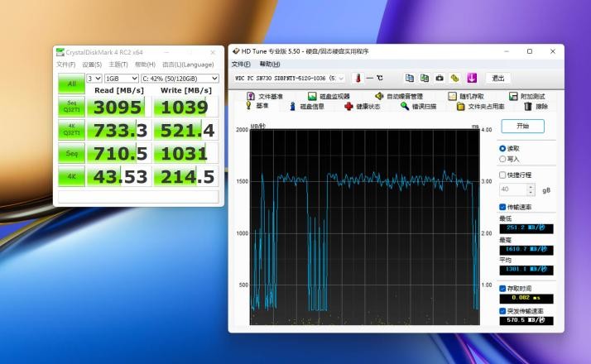Click the 214.5 4K write result
This screenshot has height=364, width=591.
(185, 176)
